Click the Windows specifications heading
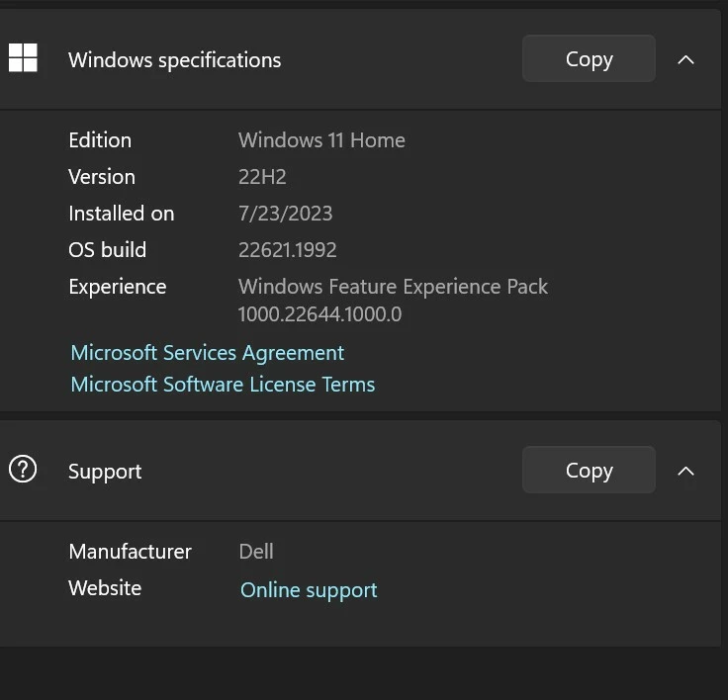The width and height of the screenshot is (728, 700). click(174, 60)
